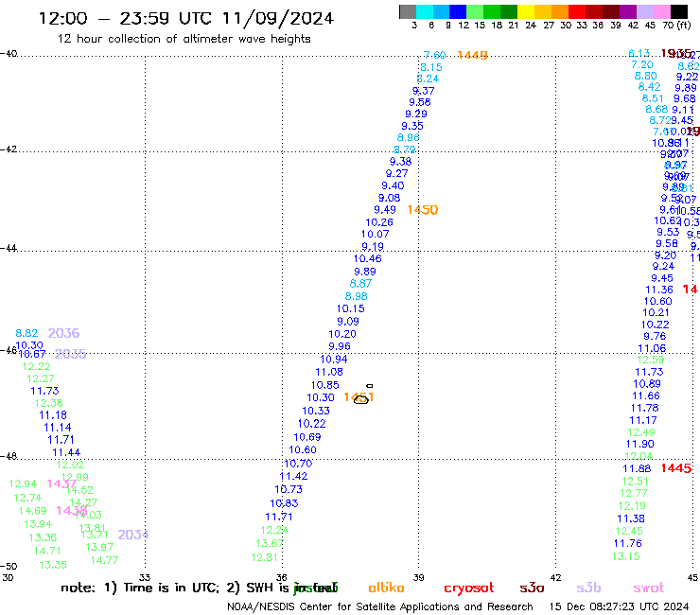Pick the black swatch at the legend end
The width and height of the screenshot is (700, 615).
(x=679, y=11)
